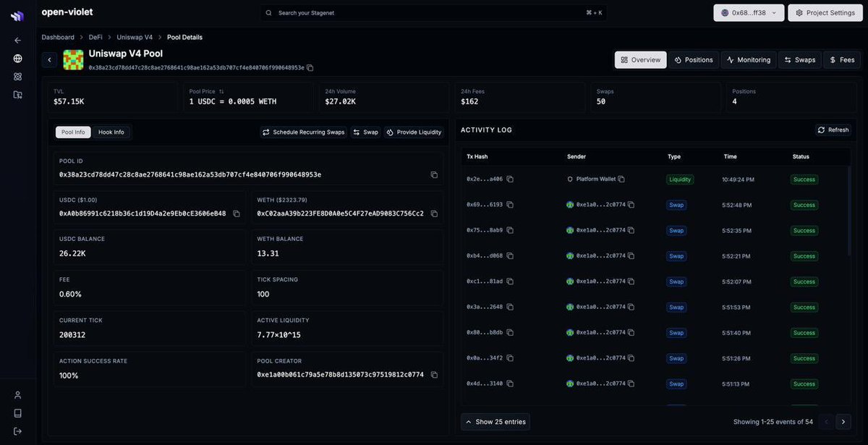Screen dimensions: 868x445
Task: Open the wallet 0x68...ff38 dropdown
Action: (x=749, y=13)
